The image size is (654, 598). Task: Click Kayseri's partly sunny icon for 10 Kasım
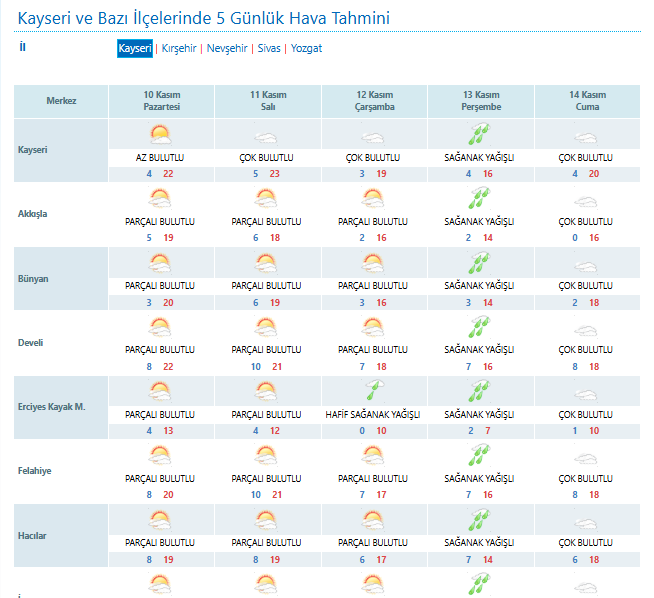pyautogui.click(x=160, y=135)
